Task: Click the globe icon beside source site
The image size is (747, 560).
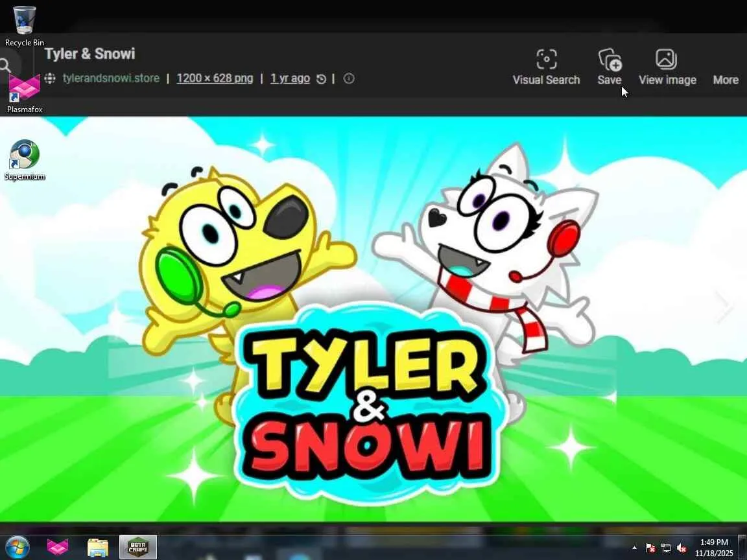Action: (x=50, y=78)
